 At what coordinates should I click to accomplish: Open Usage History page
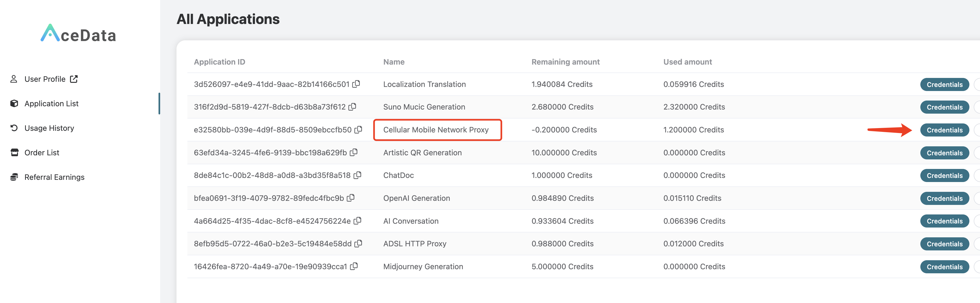(x=49, y=128)
